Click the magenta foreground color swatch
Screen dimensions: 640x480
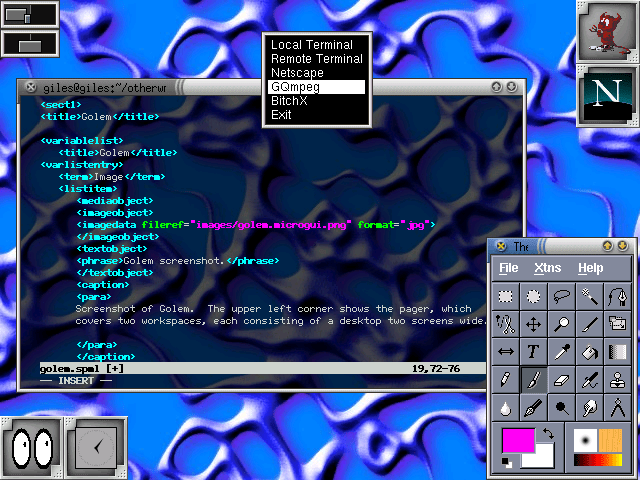click(517, 440)
